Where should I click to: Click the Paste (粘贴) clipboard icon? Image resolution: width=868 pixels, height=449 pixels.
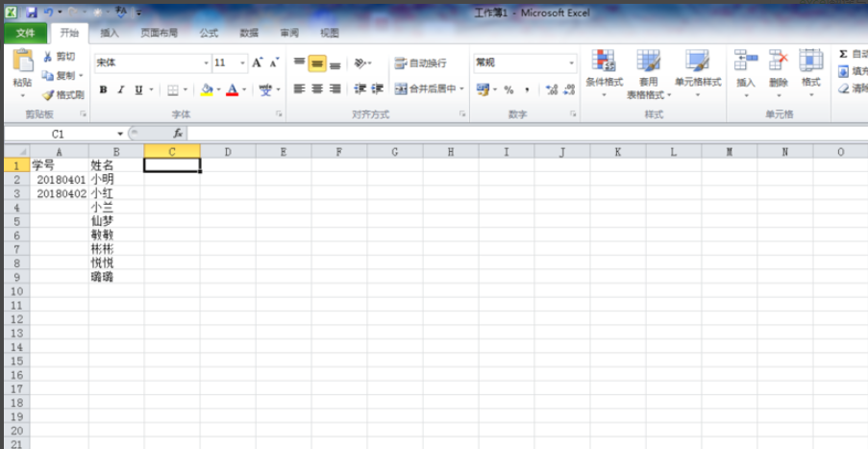22,63
